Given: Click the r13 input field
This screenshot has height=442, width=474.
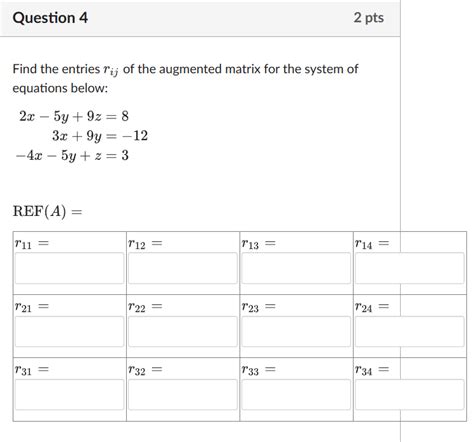Looking at the screenshot, I should (x=296, y=268).
